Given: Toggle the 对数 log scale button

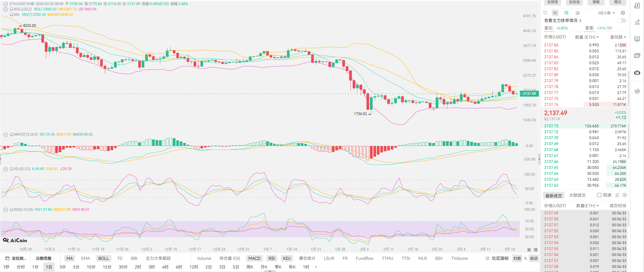Looking at the screenshot, I should [x=517, y=258].
